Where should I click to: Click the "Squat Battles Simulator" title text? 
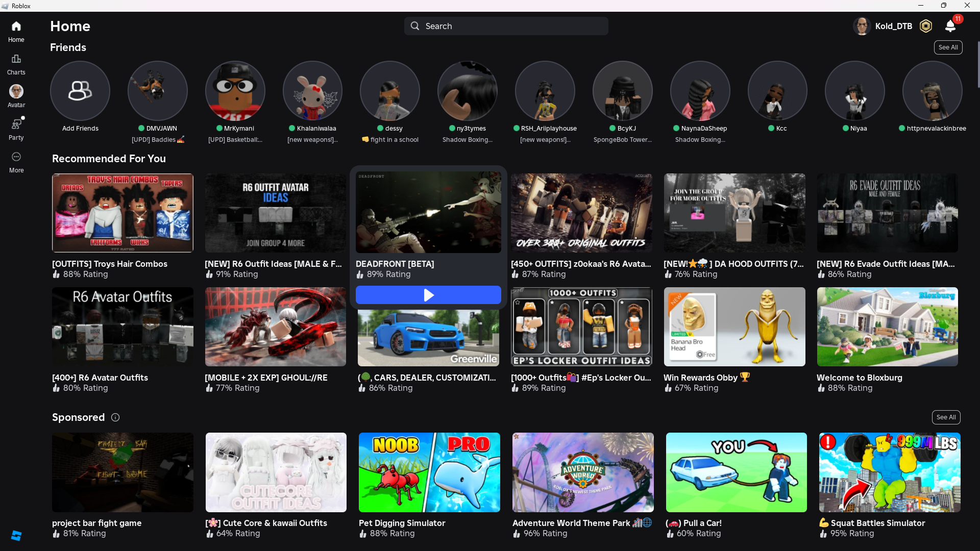[878, 523]
